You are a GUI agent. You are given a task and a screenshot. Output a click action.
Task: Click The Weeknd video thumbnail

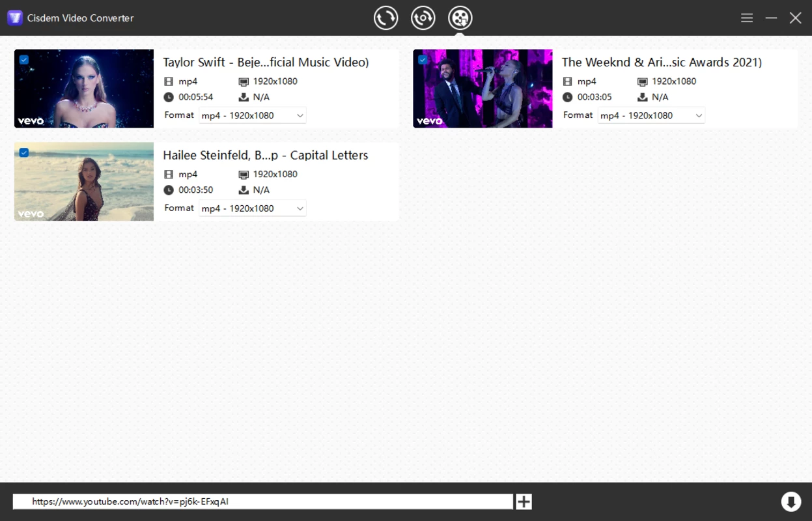[x=483, y=89]
